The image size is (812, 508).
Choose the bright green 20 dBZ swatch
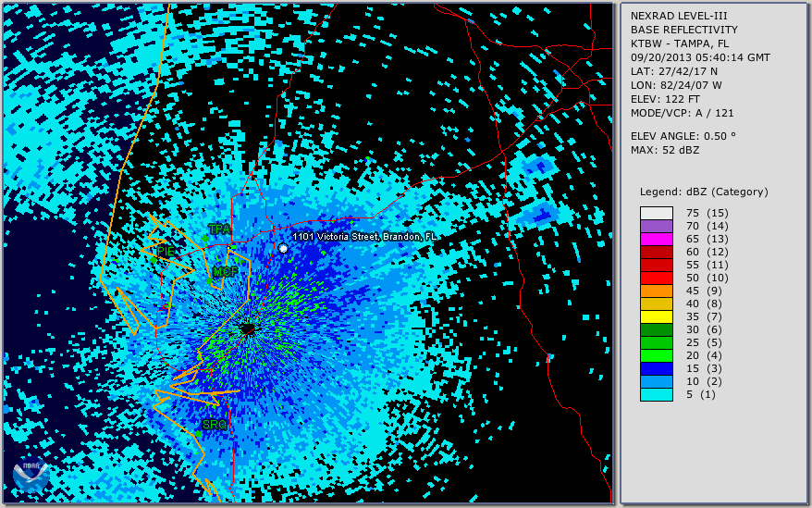point(656,355)
